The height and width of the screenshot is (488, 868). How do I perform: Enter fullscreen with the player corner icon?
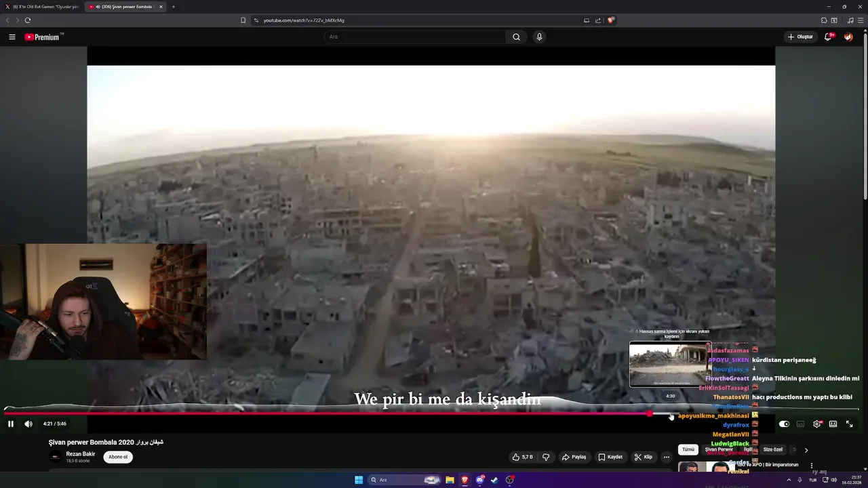849,424
